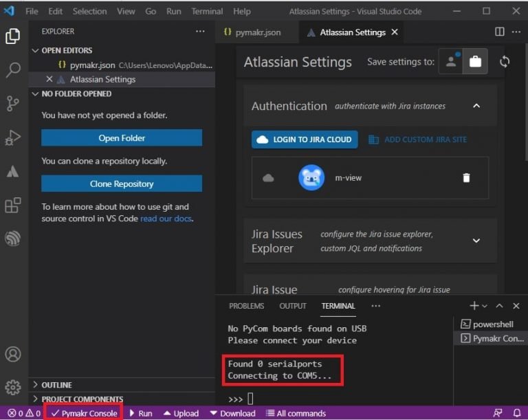Open the Atlassian sidebar icon
528x420 pixels.
point(13,172)
